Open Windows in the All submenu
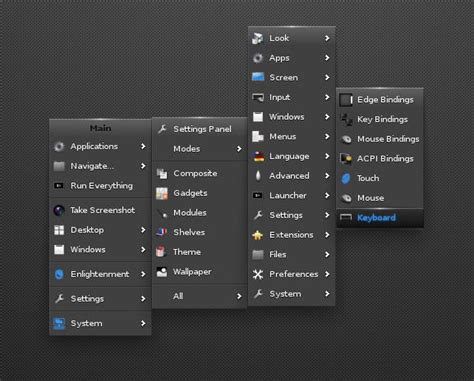Image resolution: width=474 pixels, height=381 pixels. pos(292,117)
